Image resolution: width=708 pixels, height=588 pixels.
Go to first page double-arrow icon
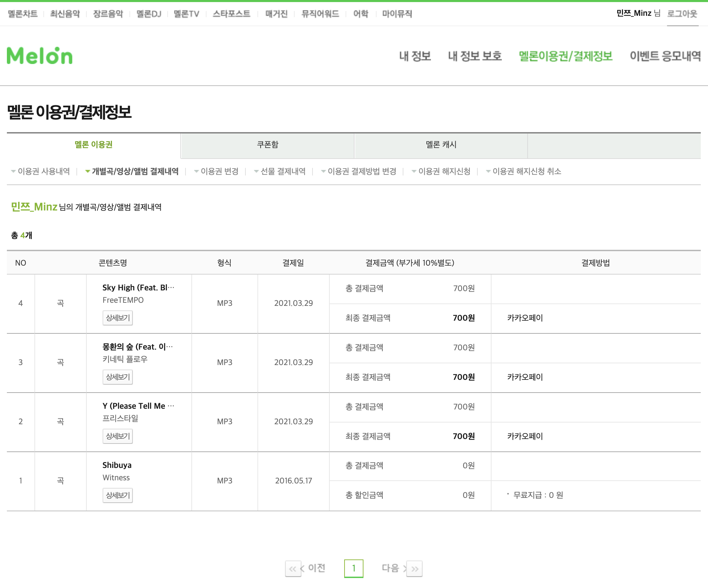click(x=293, y=569)
